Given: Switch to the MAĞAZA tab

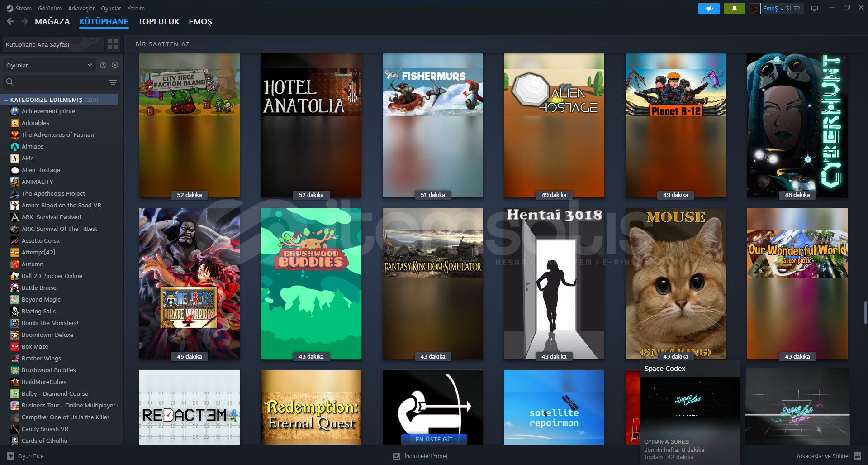Looking at the screenshot, I should tap(52, 21).
